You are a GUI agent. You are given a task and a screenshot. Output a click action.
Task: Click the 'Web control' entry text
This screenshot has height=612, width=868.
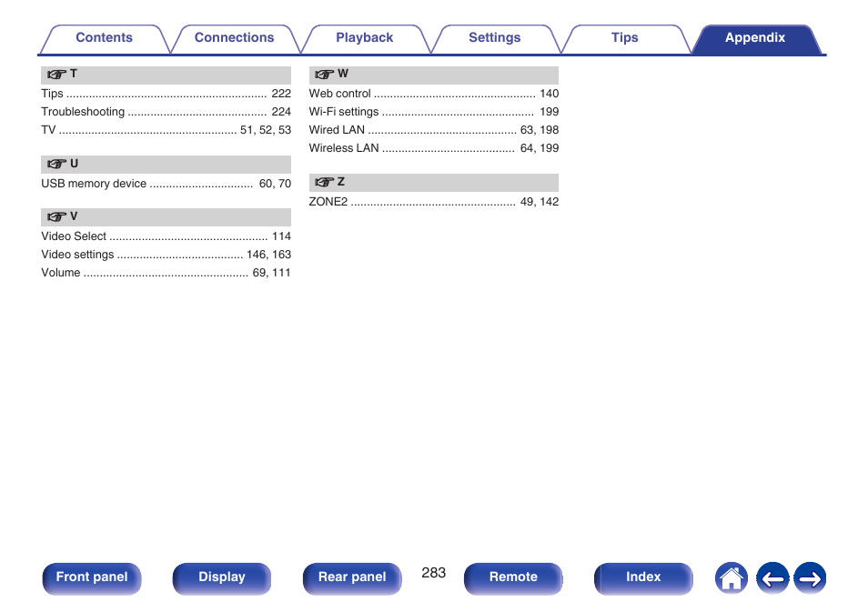340,94
